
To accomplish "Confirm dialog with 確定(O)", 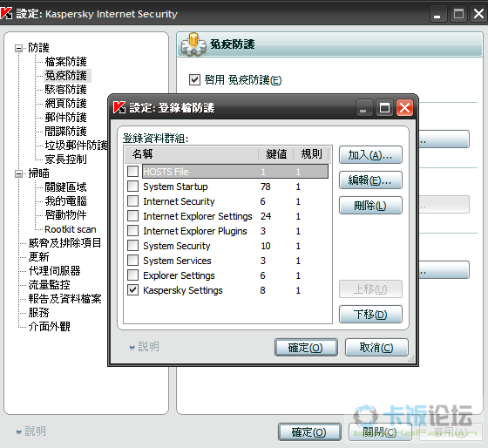I will coord(306,348).
